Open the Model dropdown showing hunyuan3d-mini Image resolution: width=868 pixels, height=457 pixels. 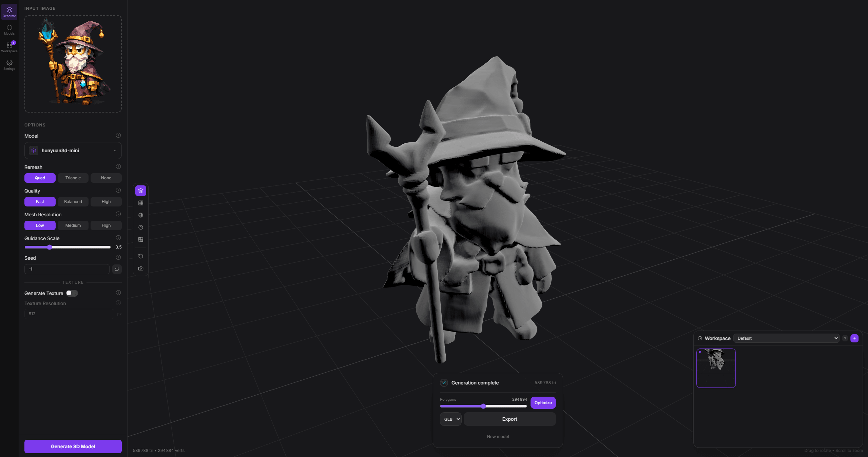(x=73, y=150)
